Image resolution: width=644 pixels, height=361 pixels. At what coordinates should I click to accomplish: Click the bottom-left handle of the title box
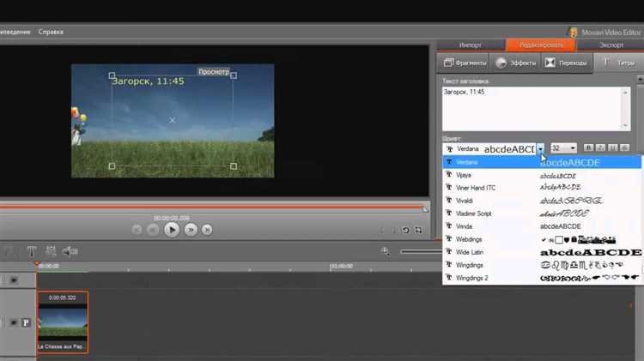pos(112,166)
